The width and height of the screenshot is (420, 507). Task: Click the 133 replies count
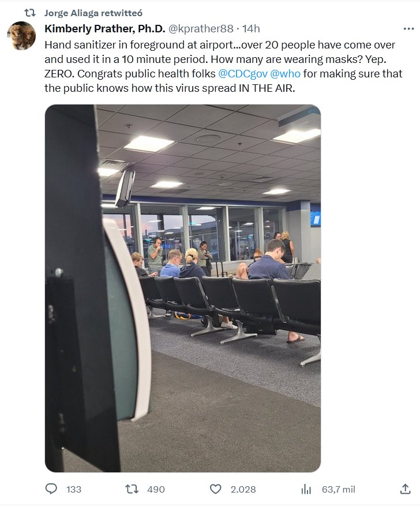[74, 490]
